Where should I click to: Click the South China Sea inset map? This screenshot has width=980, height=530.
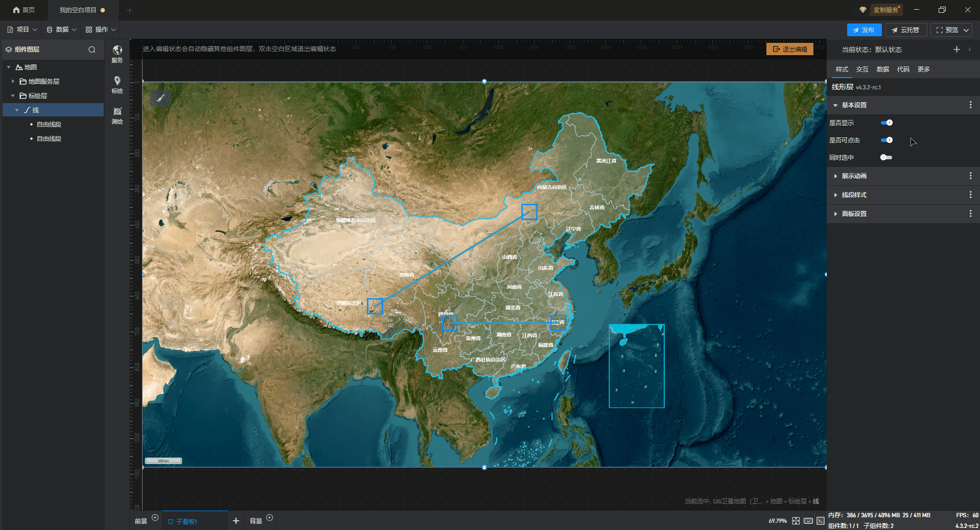637,366
